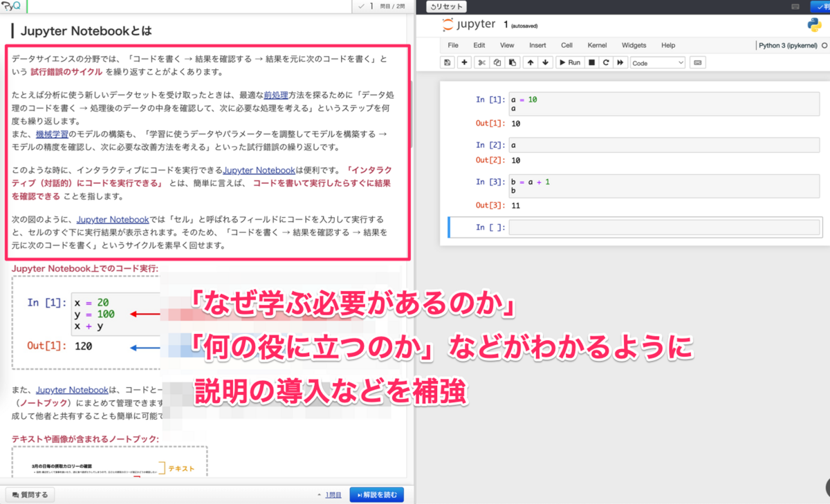The width and height of the screenshot is (830, 504).
Task: Click the heading Jupyter Notebook上でのコード実行:
Action: (x=85, y=268)
